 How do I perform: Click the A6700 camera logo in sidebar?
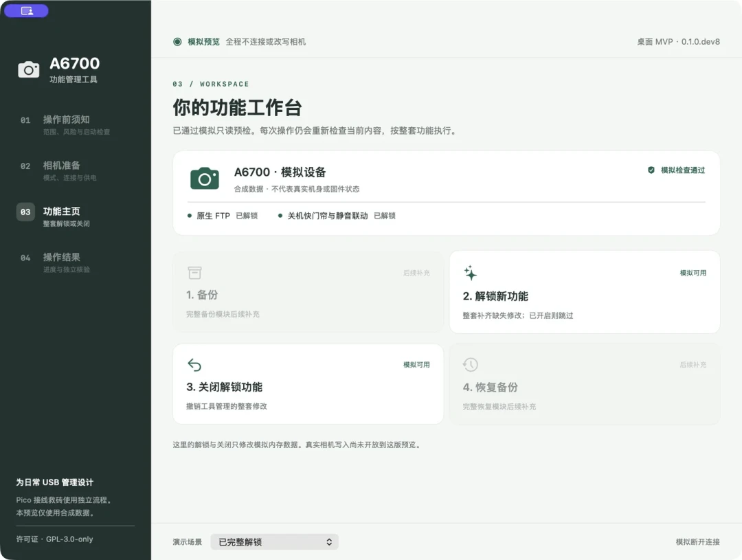(x=28, y=70)
